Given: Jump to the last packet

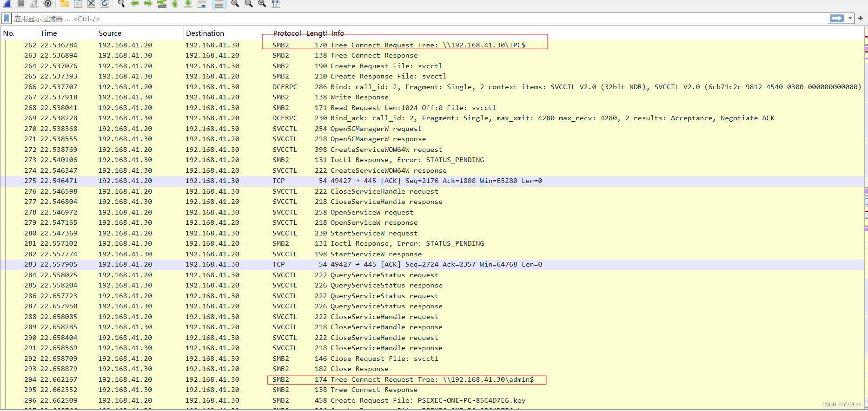Looking at the screenshot, I should pos(188,4).
